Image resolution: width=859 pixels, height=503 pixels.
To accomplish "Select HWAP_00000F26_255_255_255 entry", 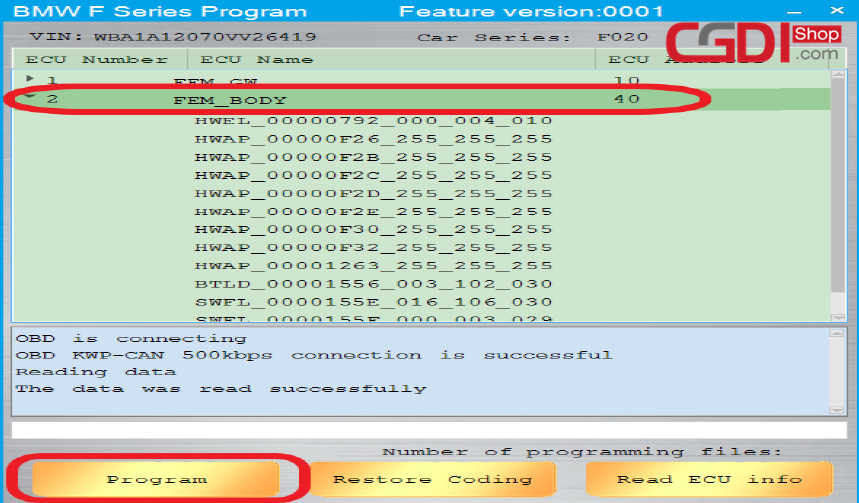I will click(373, 139).
